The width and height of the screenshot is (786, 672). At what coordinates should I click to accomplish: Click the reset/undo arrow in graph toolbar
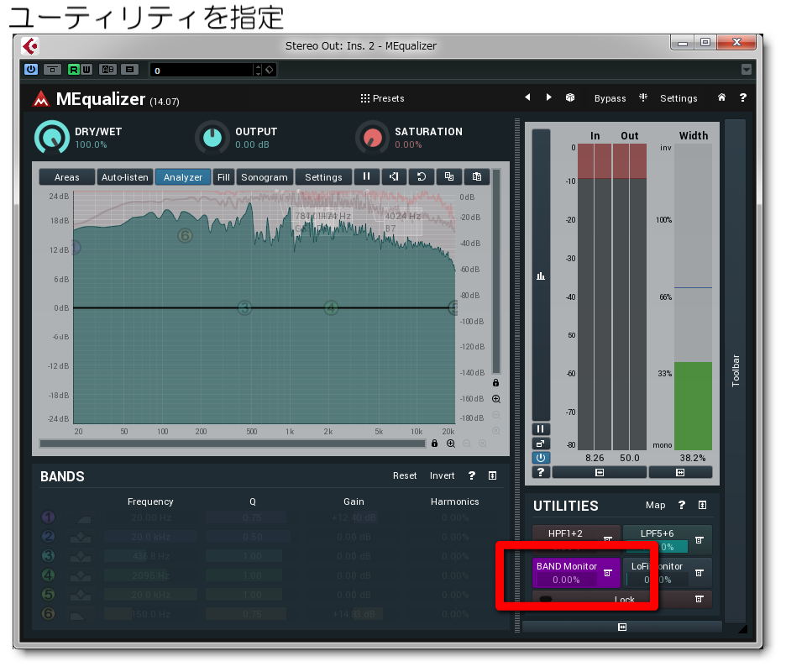pos(422,176)
